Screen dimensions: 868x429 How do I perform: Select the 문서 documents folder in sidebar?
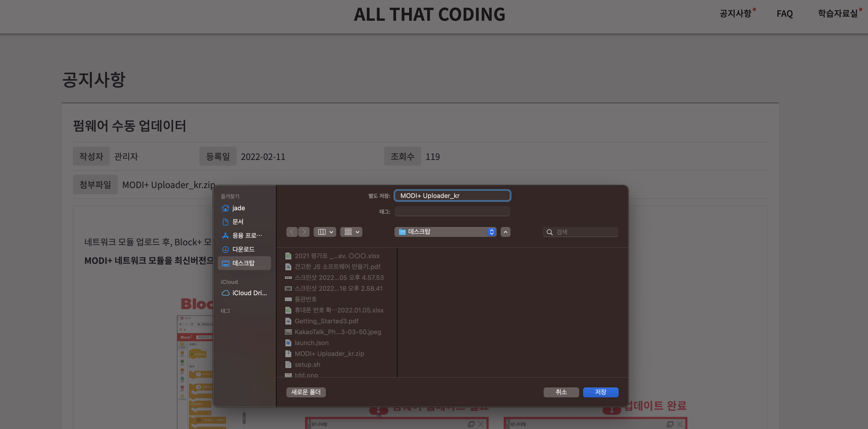(x=237, y=222)
